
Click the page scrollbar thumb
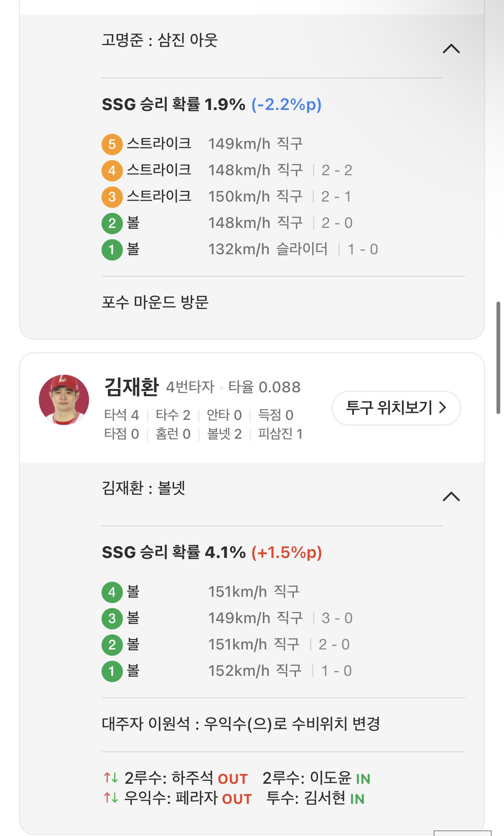pyautogui.click(x=498, y=358)
